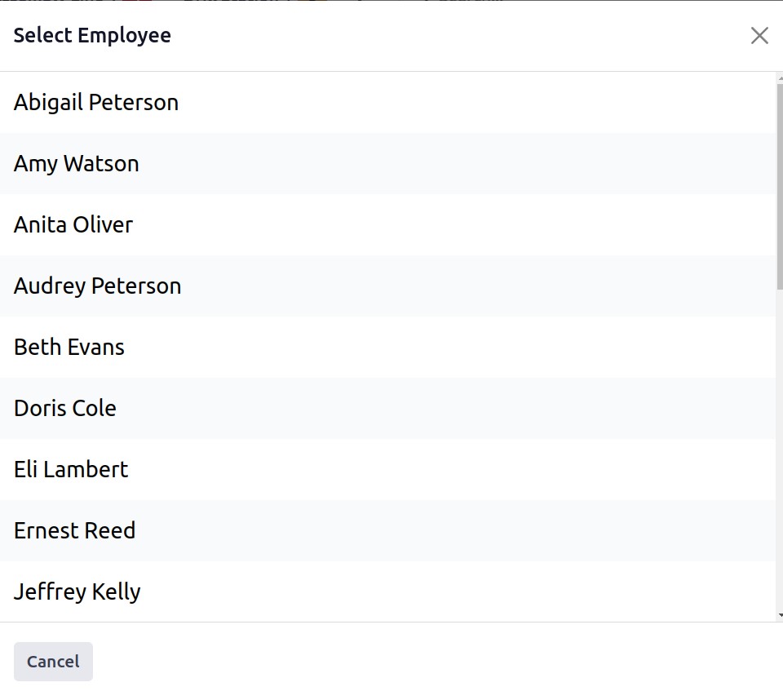Click the Cancel button
Screen dimensions: 783x700
[53, 662]
